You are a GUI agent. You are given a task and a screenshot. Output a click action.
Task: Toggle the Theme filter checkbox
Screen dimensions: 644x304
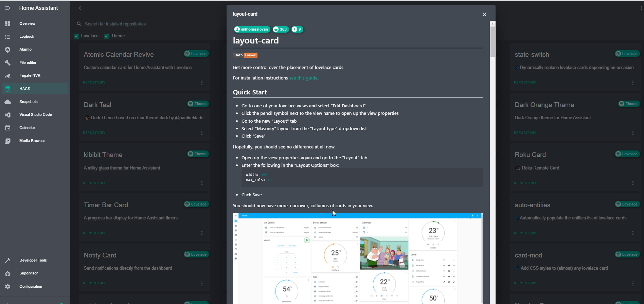coord(107,36)
